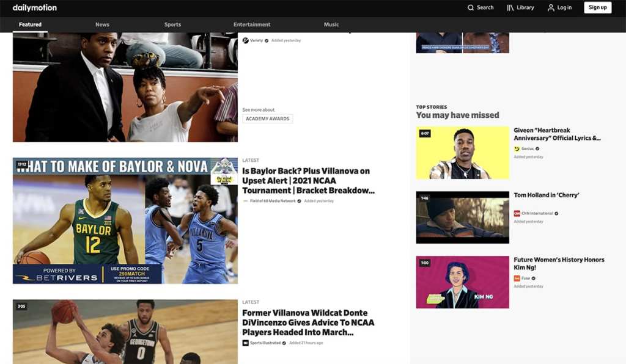Open the 'Is Baylor Back?' video title
The image size is (626, 364).
pyautogui.click(x=308, y=181)
